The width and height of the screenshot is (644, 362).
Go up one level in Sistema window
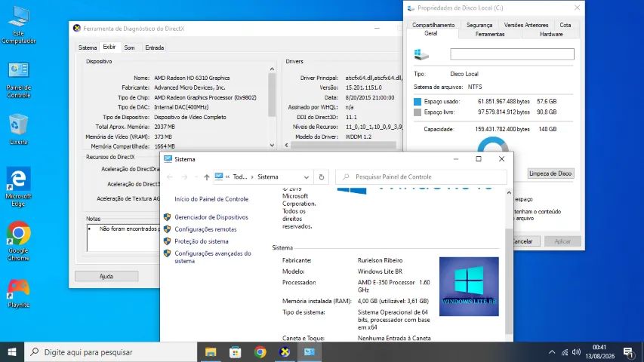tap(207, 177)
